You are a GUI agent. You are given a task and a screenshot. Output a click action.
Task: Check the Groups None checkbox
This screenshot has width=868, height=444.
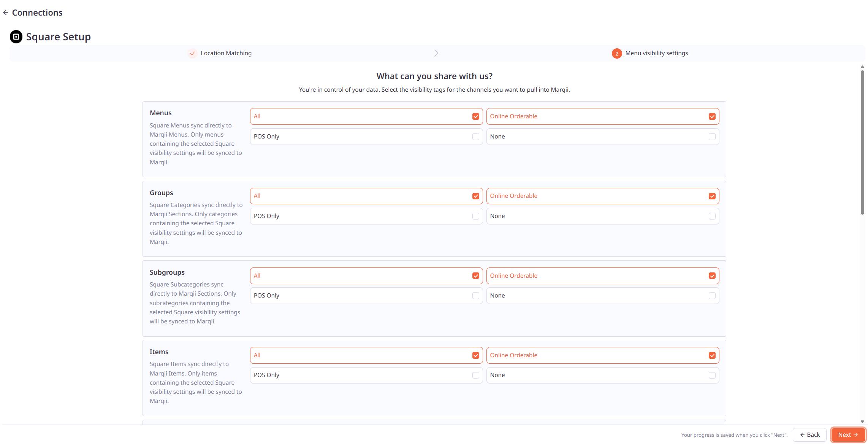click(712, 216)
